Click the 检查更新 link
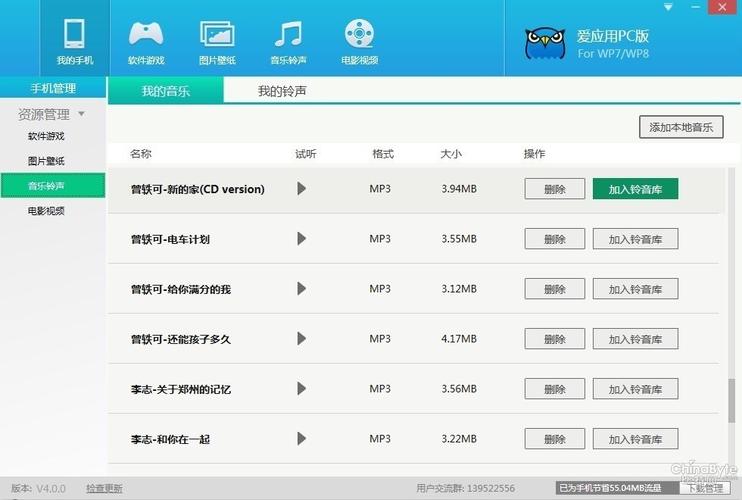The width and height of the screenshot is (742, 500). (104, 488)
